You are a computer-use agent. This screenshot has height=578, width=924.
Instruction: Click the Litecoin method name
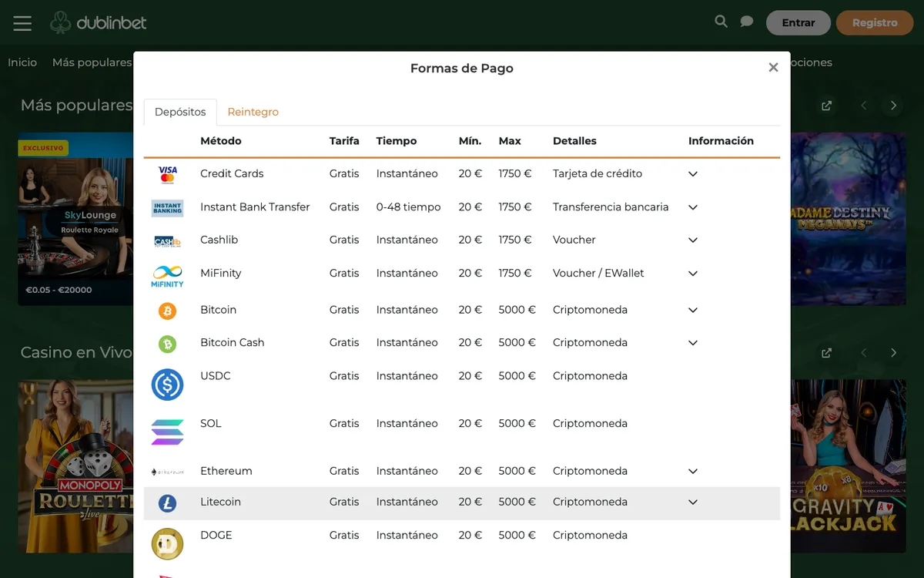220,502
